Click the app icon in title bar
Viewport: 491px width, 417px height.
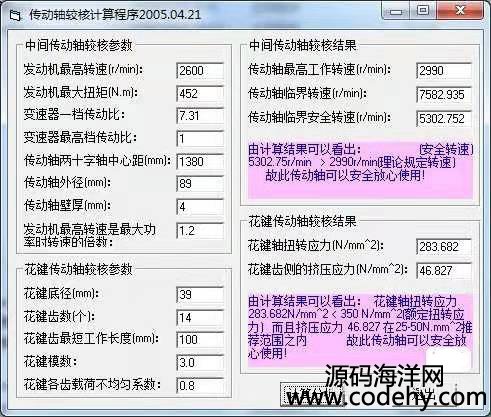[15, 15]
